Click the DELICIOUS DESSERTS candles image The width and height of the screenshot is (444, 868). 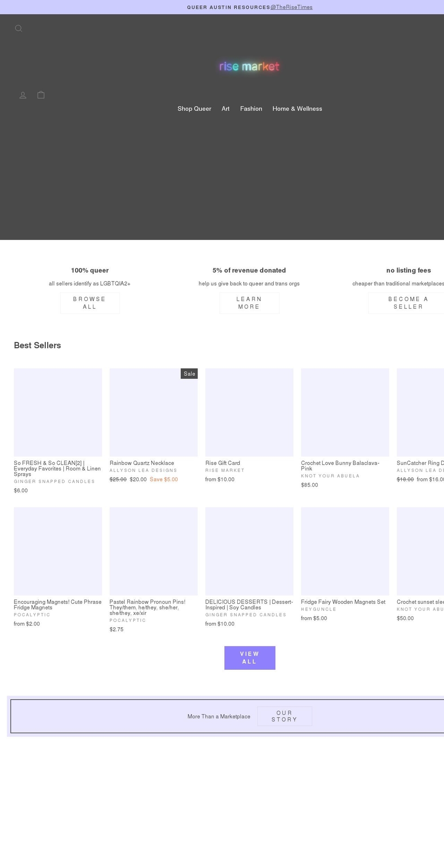click(x=249, y=551)
